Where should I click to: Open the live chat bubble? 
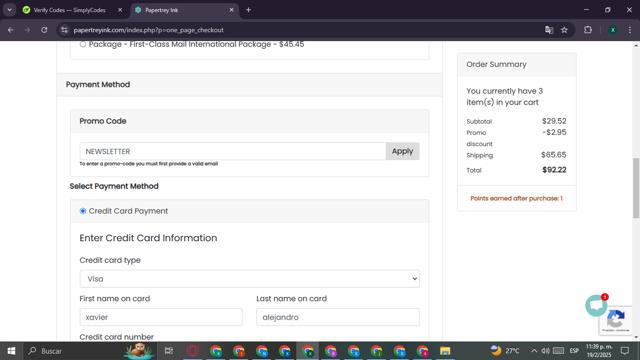596,305
